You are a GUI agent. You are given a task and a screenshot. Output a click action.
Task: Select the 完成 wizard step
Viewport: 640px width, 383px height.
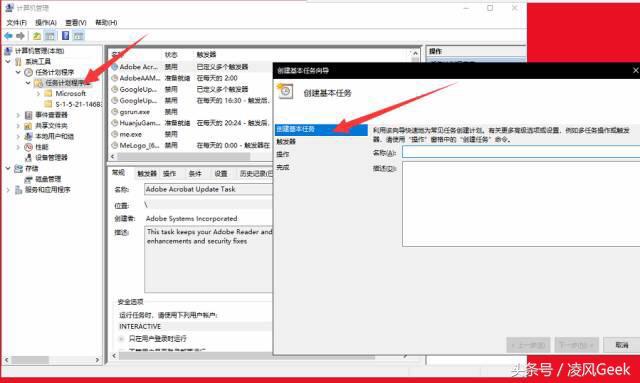[282, 167]
